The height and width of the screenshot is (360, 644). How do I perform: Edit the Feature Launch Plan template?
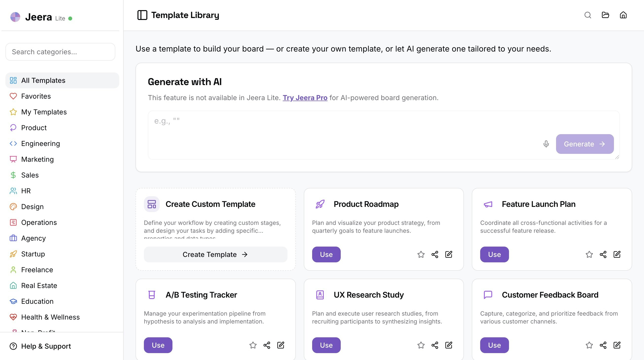pyautogui.click(x=617, y=254)
